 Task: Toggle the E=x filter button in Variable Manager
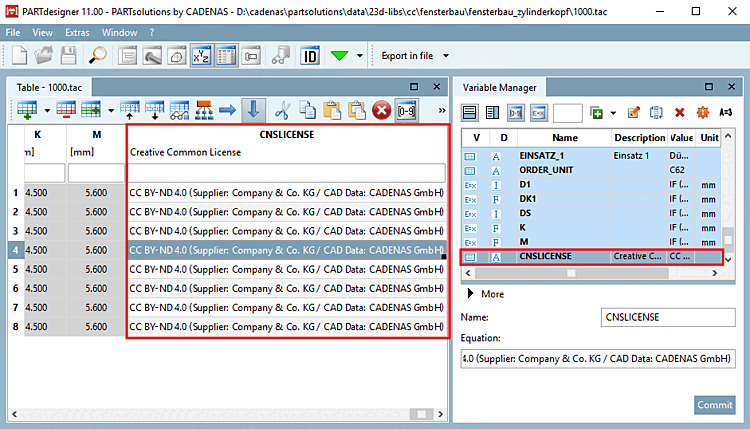539,113
